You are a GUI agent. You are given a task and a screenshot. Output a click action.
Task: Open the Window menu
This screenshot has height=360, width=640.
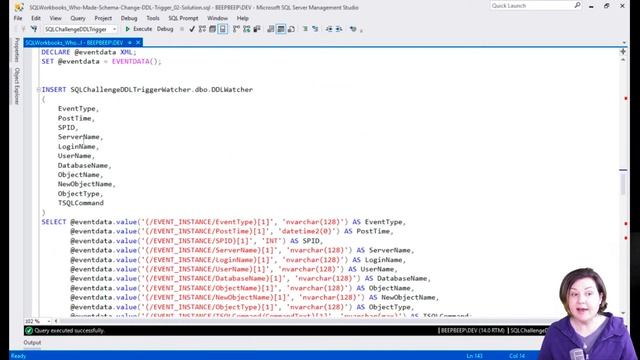coord(217,18)
